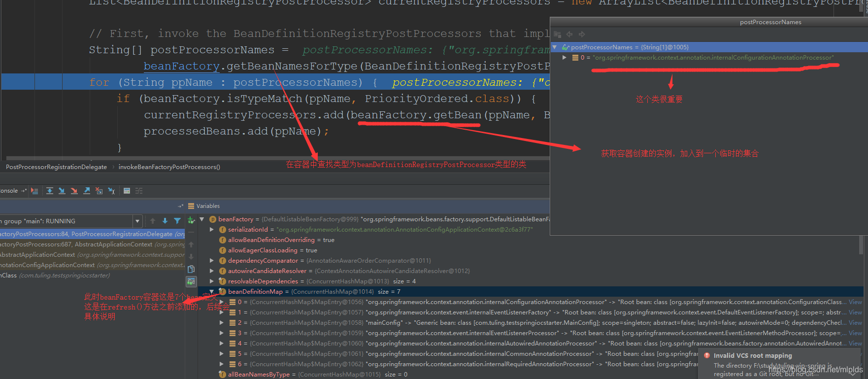Select the frame at line 84 in PostProcessorRegistrationDelegate

(92, 234)
